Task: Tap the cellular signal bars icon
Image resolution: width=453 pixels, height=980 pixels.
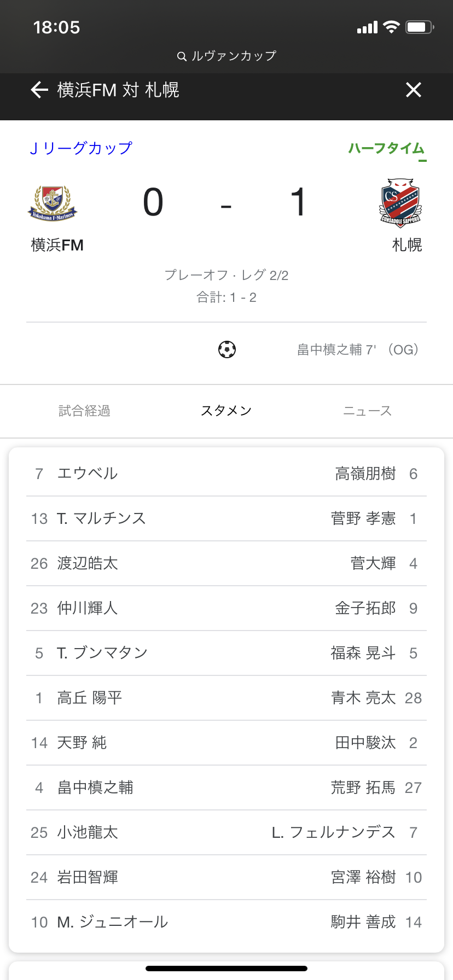Action: [x=367, y=27]
